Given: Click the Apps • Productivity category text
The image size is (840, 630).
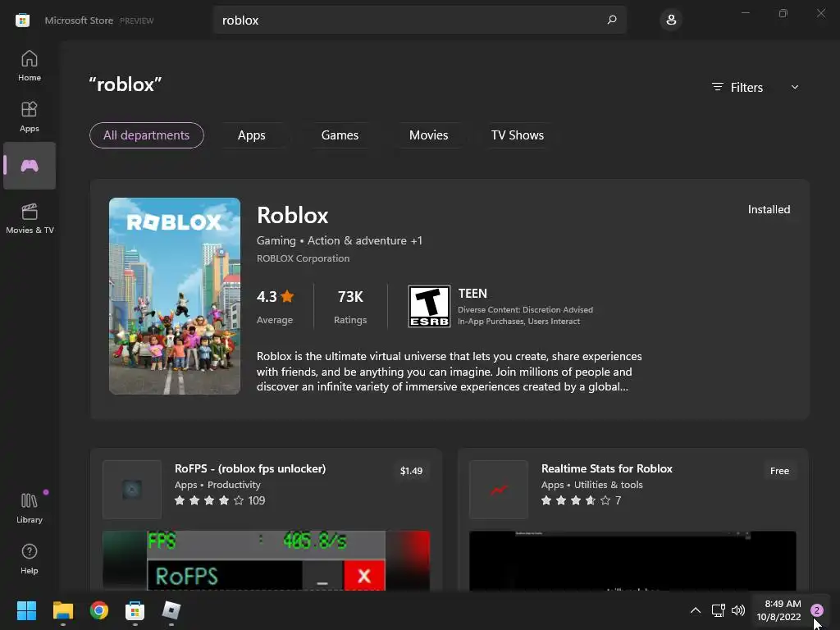Looking at the screenshot, I should click(x=217, y=485).
